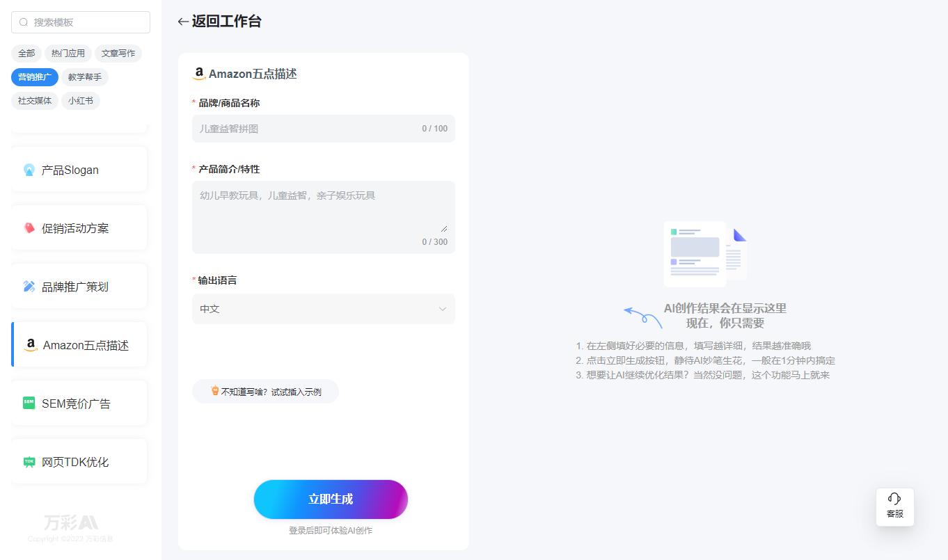This screenshot has height=560, width=948.
Task: Click the Amazon logo icon beside 五点描述
Action: pyautogui.click(x=200, y=74)
